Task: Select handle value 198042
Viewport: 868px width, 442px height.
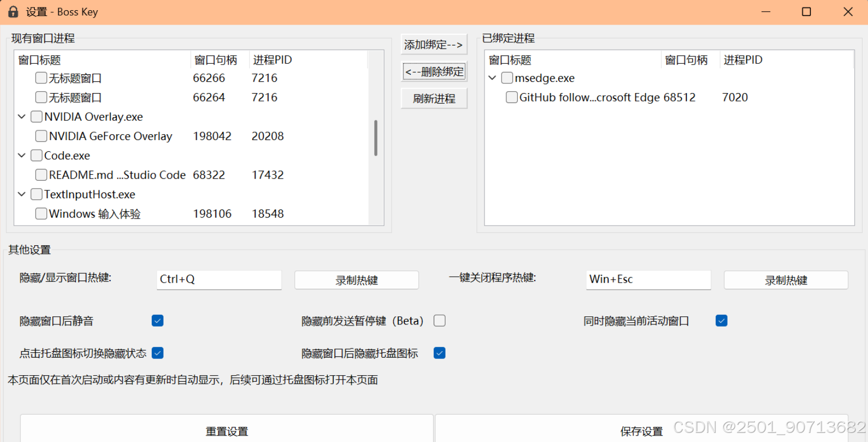Action: coord(212,136)
